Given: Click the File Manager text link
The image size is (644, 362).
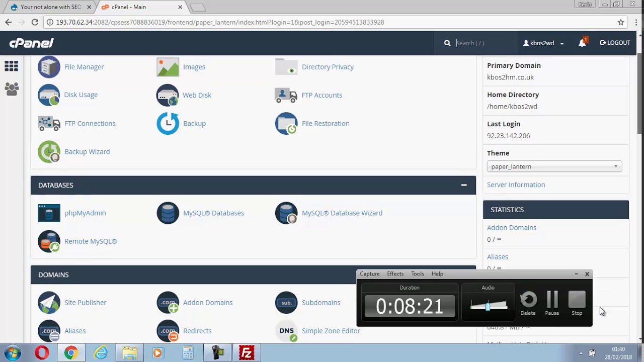Looking at the screenshot, I should tap(84, 67).
